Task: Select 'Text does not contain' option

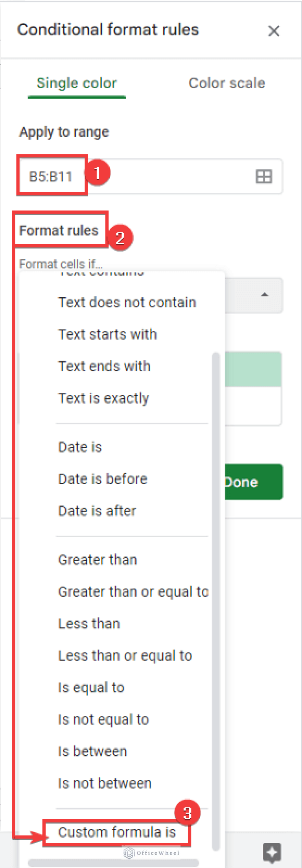Action: [127, 302]
